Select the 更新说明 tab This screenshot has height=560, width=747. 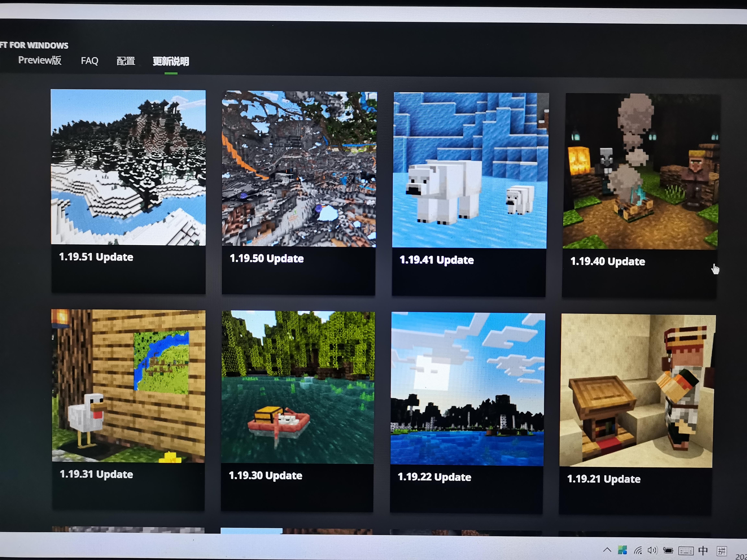coord(171,61)
